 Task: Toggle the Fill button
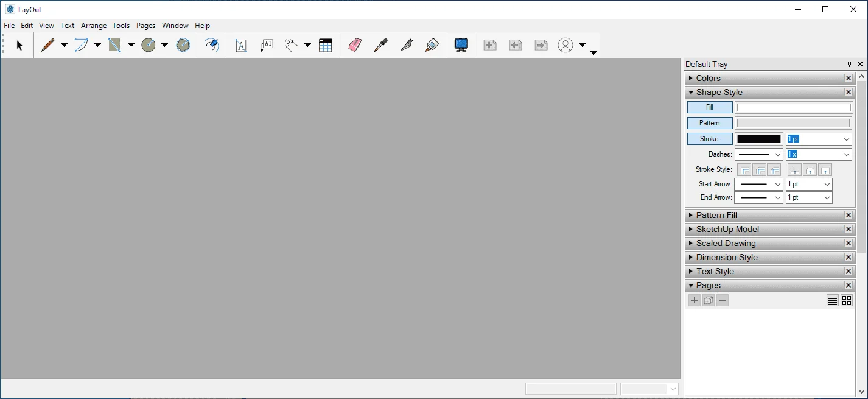point(710,107)
